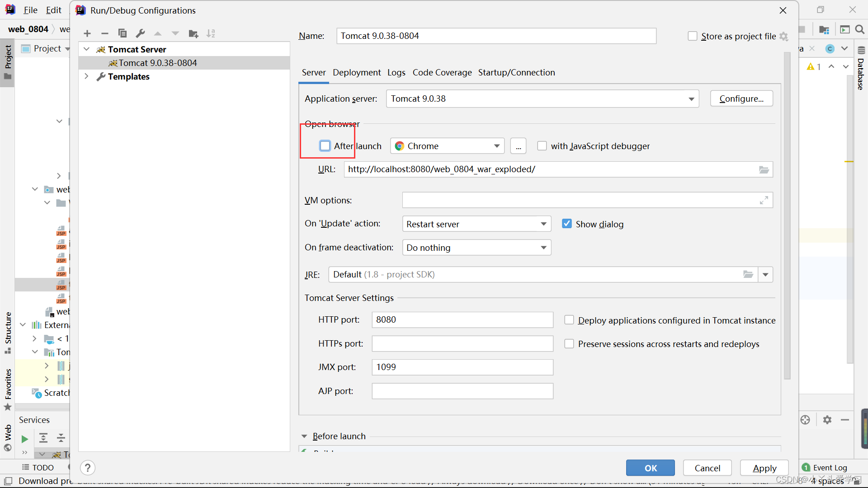Check Preserve sessions across restarts and redeploys
This screenshot has width=868, height=488.
[569, 344]
